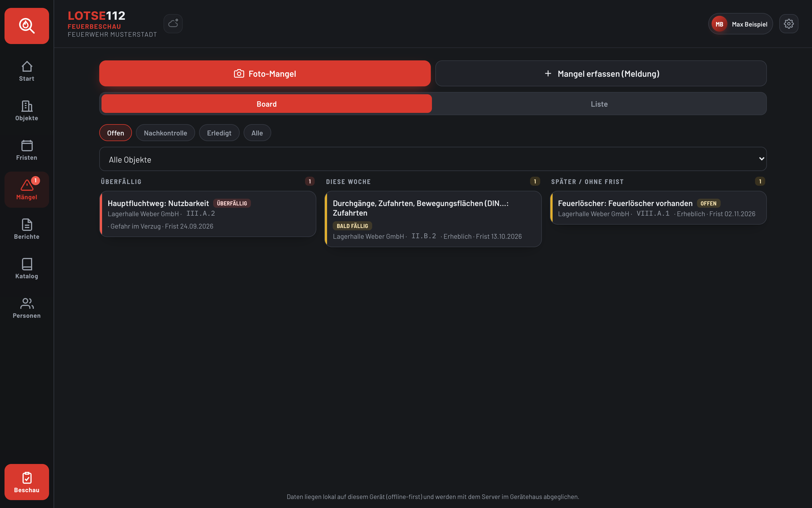Click the cloud sync status icon
Screen dimensions: 812x508
click(173, 23)
